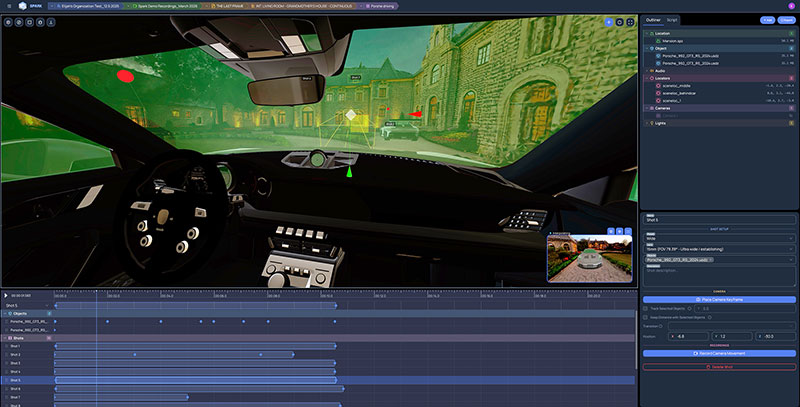Image resolution: width=800 pixels, height=407 pixels.
Task: Click the leftmost icon above the camera preview inset
Action: 611,232
